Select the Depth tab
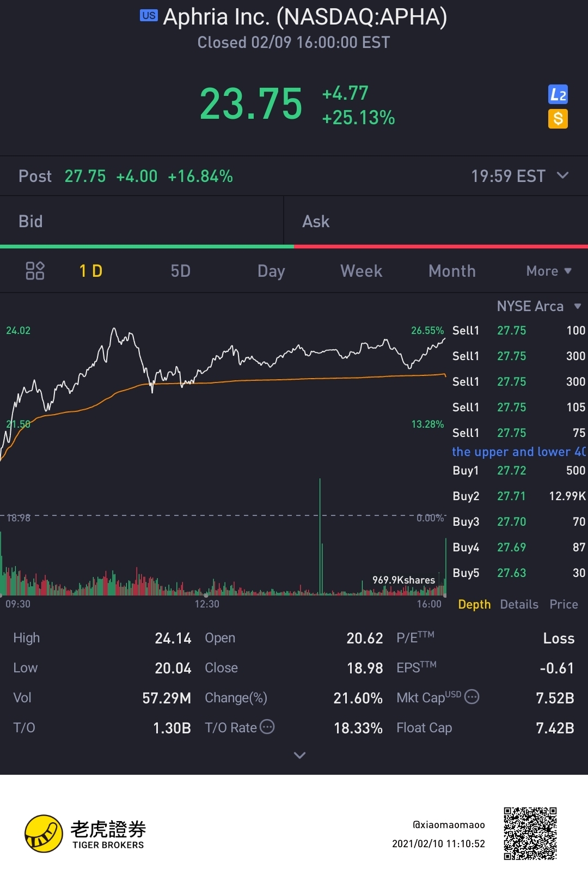 pos(474,604)
